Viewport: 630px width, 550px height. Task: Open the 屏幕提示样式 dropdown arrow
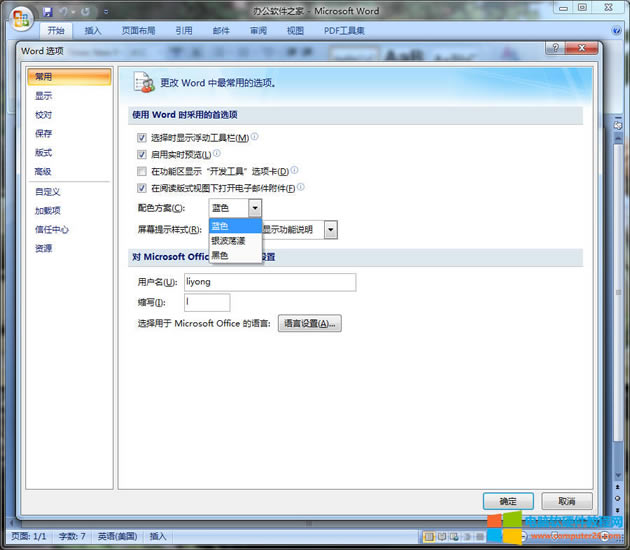(331, 230)
